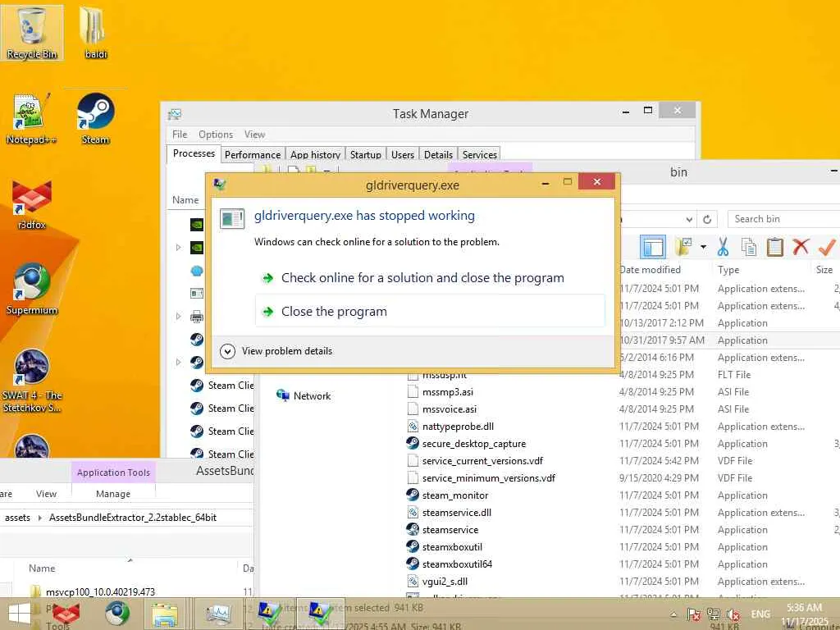Click the Paste clipboard icon in bin toolbar
Image resolution: width=840 pixels, height=630 pixels.
(x=774, y=247)
